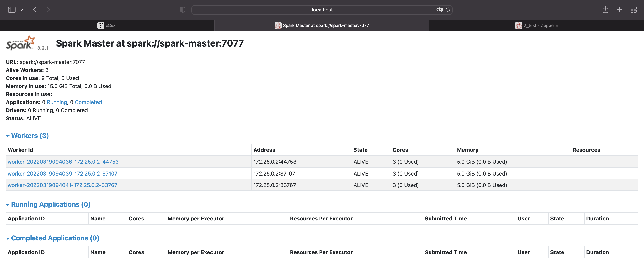Open worker ending in 33767
This screenshot has width=644, height=276.
(x=62, y=185)
